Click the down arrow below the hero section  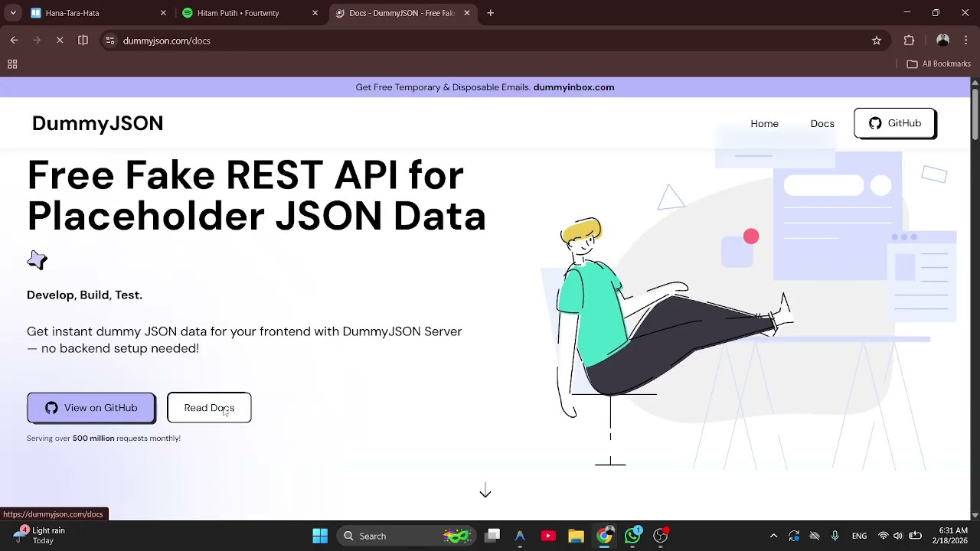(485, 491)
